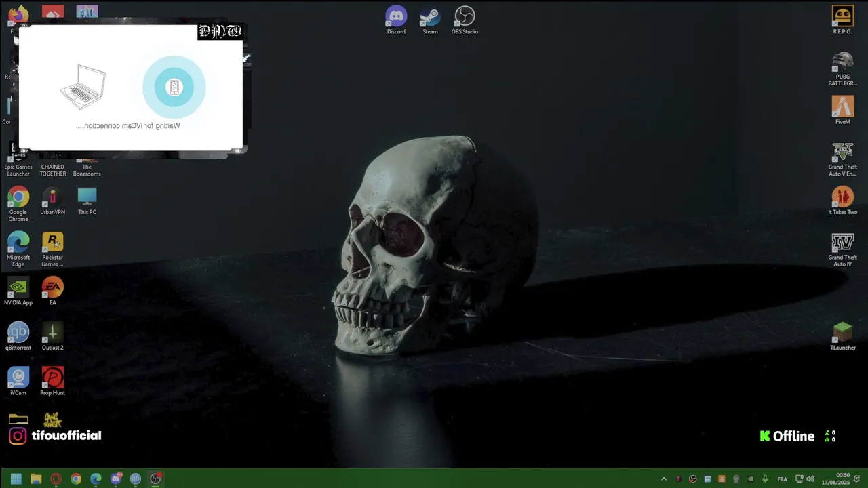Open the FiveM shortcut
Screen dimensions: 868x488
842,110
